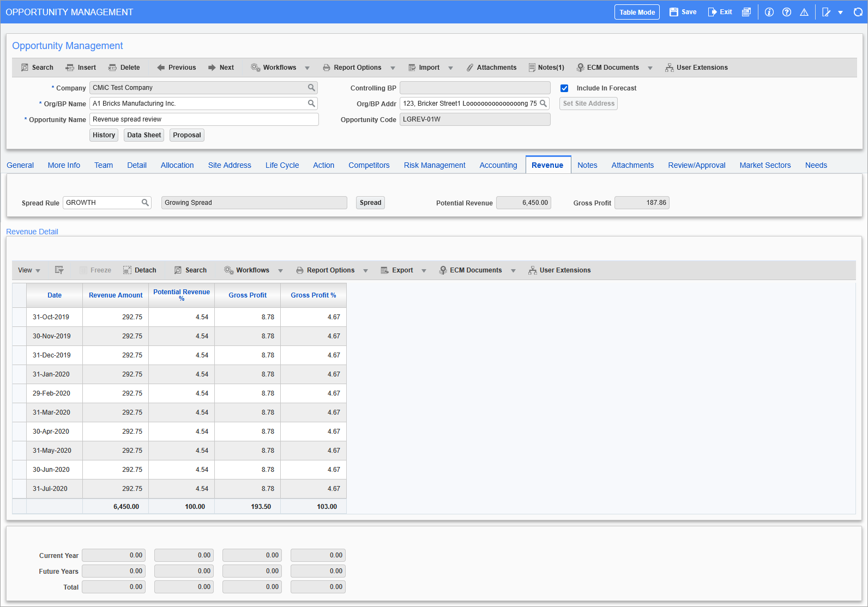Click the Gross Profit % column header
The width and height of the screenshot is (868, 607).
click(314, 295)
